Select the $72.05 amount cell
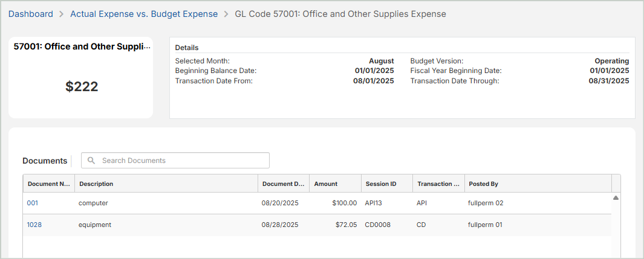Screen dimensions: 644x259 (346, 225)
